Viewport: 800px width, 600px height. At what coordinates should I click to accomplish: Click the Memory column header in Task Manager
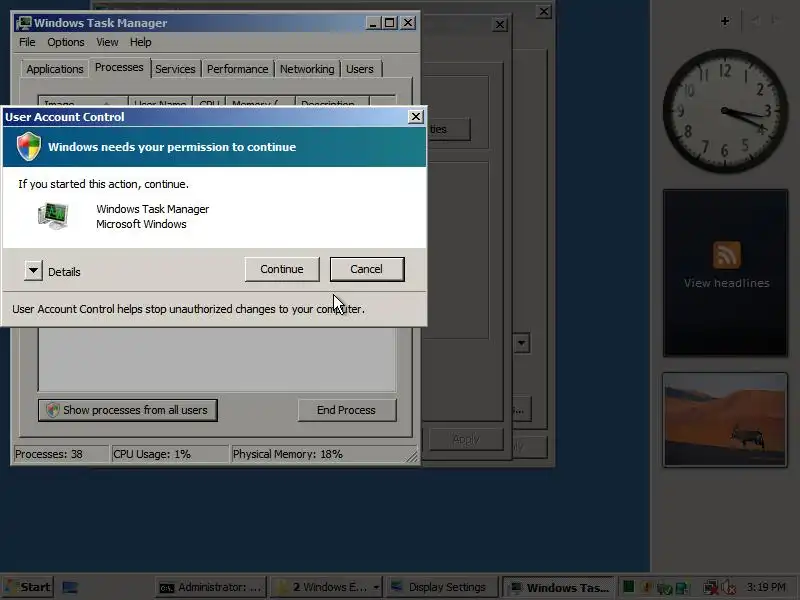click(x=260, y=102)
